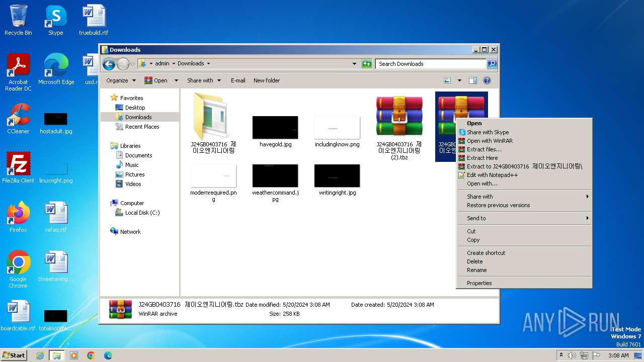The height and width of the screenshot is (362, 644).
Task: Open Acrobat Reader DC shortcut
Action: (18, 72)
